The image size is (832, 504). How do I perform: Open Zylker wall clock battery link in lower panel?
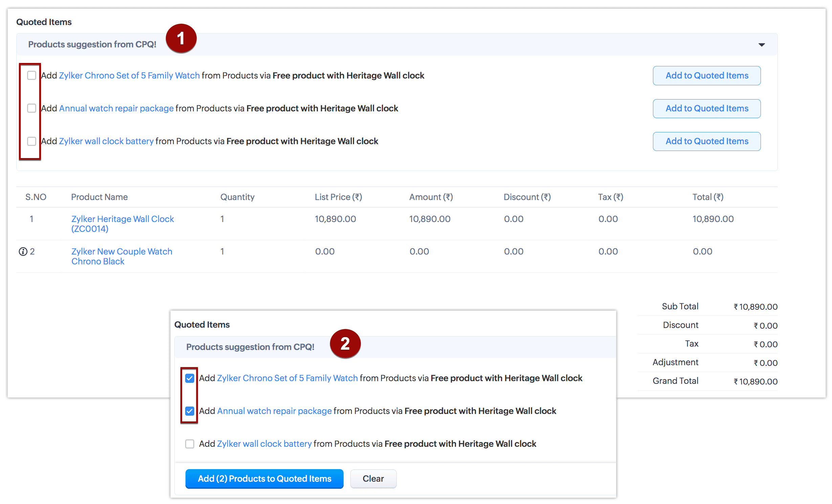[x=264, y=444]
